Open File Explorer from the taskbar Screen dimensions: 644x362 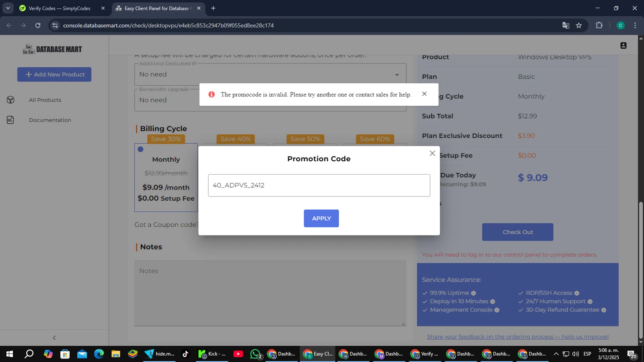pos(116,354)
